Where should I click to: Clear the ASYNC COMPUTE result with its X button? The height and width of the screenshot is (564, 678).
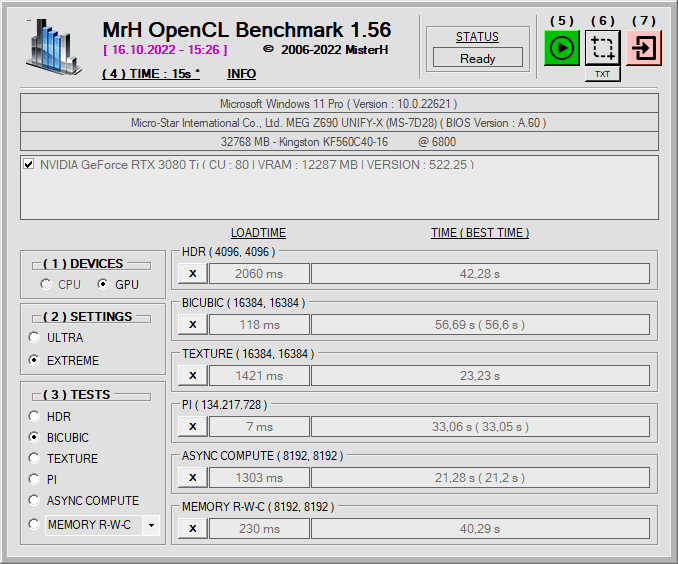tap(193, 477)
